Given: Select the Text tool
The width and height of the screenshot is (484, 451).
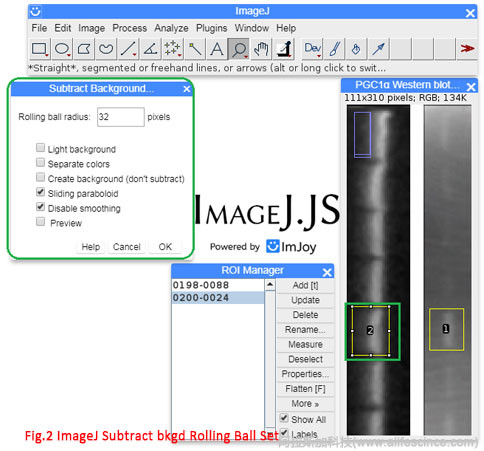Looking at the screenshot, I should click(217, 49).
